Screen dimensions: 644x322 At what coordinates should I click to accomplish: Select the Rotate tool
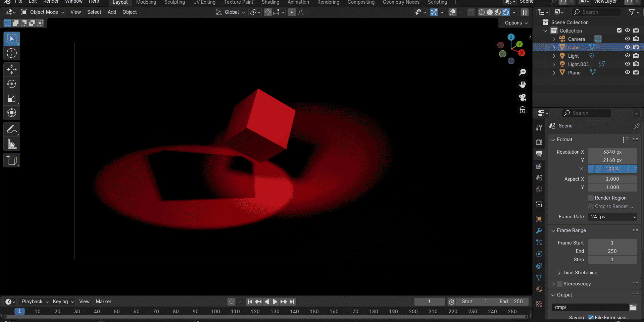point(12,84)
